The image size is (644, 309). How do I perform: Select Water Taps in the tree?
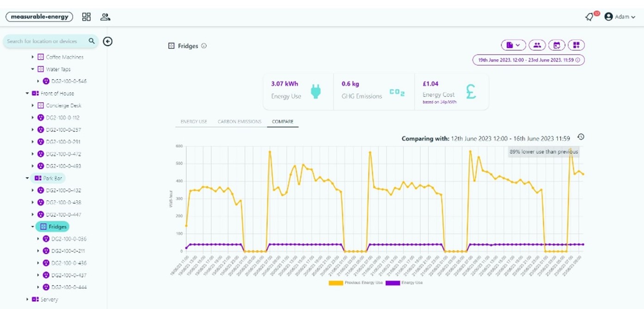coord(58,69)
